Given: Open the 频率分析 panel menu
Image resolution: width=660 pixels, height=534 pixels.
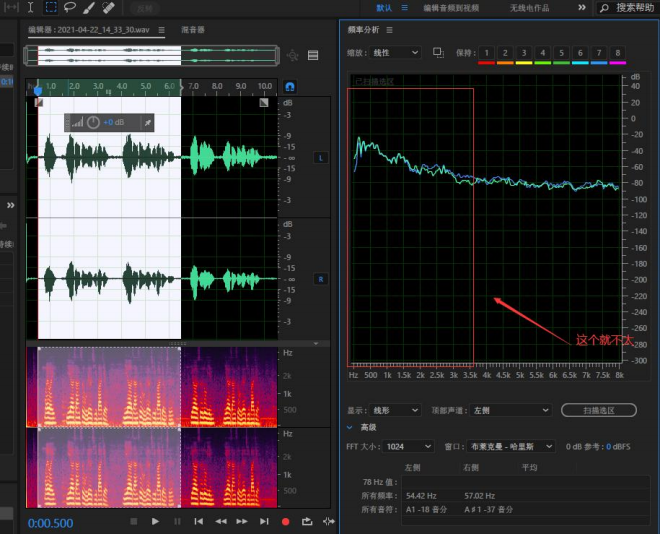Looking at the screenshot, I should pyautogui.click(x=389, y=30).
